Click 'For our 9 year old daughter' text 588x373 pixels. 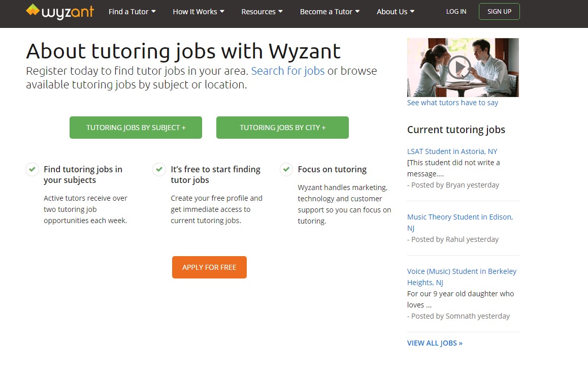[x=461, y=299]
